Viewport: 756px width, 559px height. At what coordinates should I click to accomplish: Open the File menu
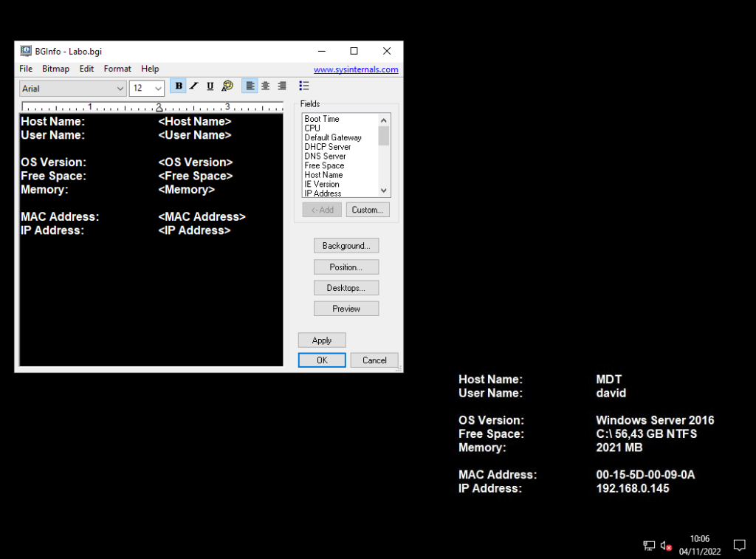26,69
